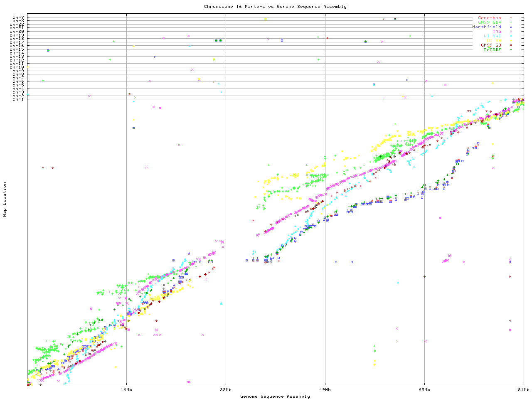The height and width of the screenshot is (399, 532).
Task: Click the chrY row label
Action: 18,17
